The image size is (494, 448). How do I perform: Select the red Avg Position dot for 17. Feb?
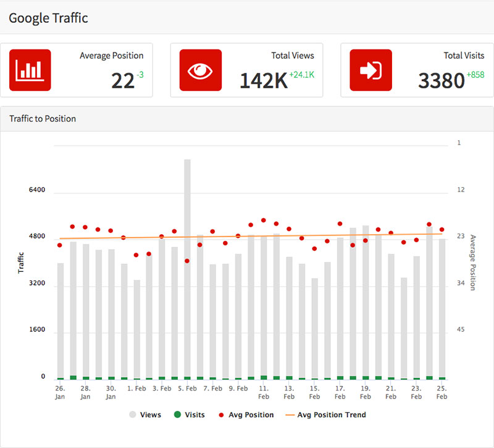click(x=340, y=224)
